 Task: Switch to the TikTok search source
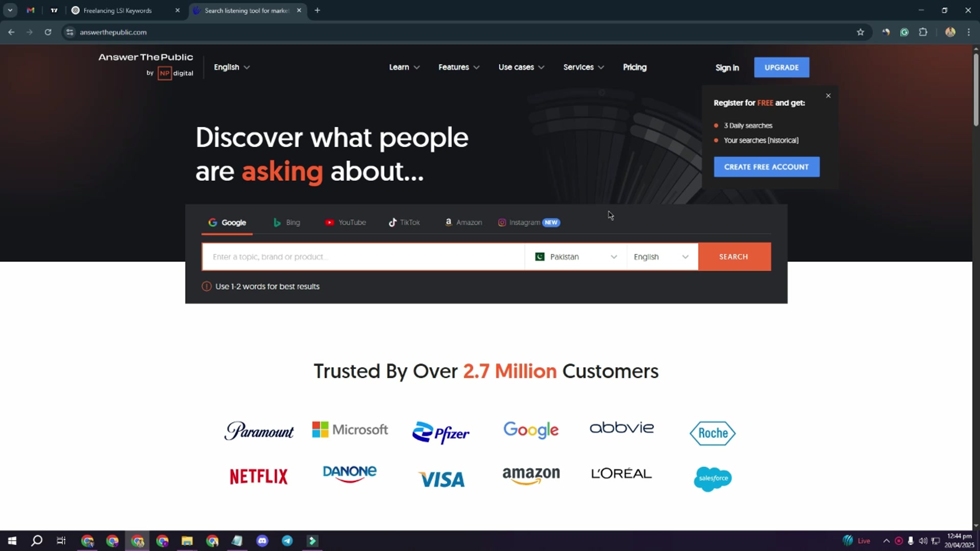404,222
